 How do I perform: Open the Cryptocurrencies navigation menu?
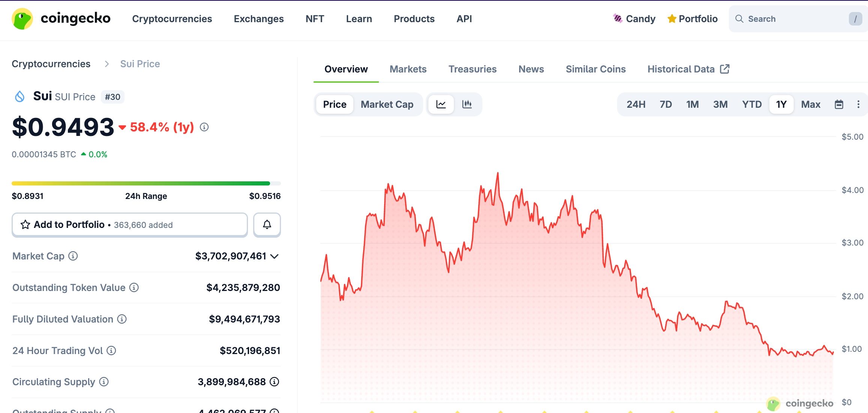[x=172, y=19]
